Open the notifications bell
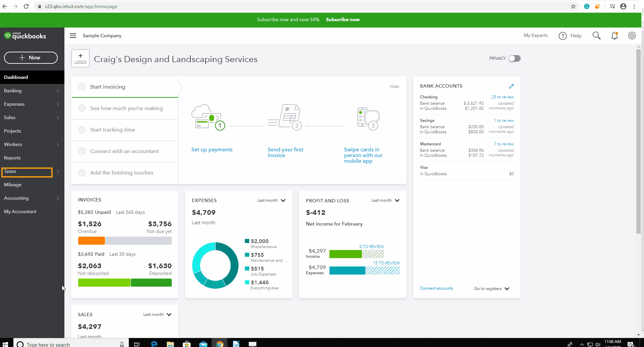Image resolution: width=644 pixels, height=347 pixels. (x=614, y=36)
